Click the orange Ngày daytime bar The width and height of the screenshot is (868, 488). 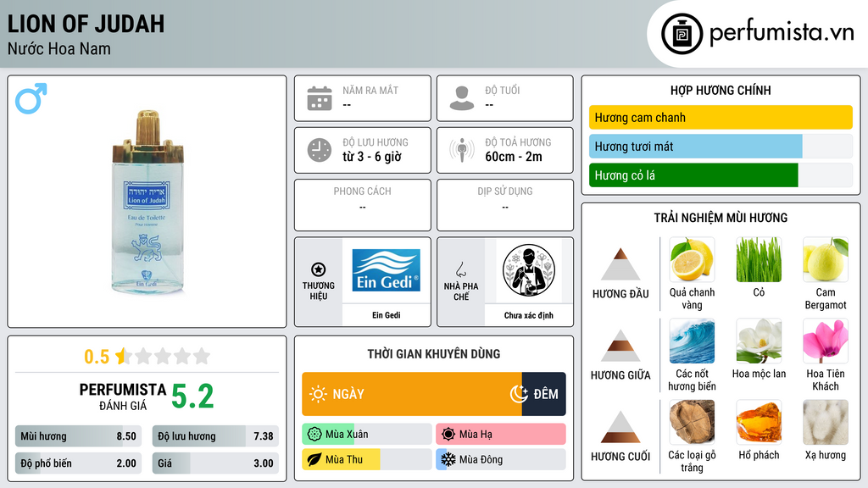tap(412, 394)
